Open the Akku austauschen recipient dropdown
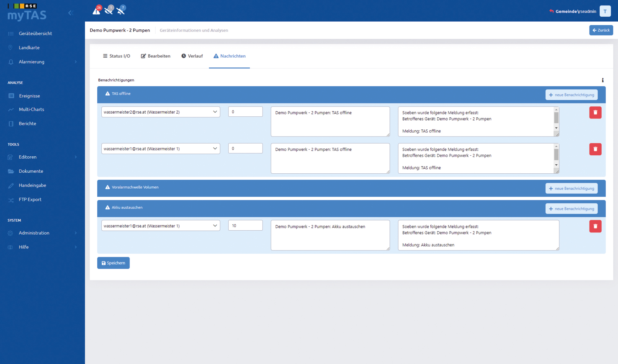This screenshot has height=364, width=618. tap(161, 226)
